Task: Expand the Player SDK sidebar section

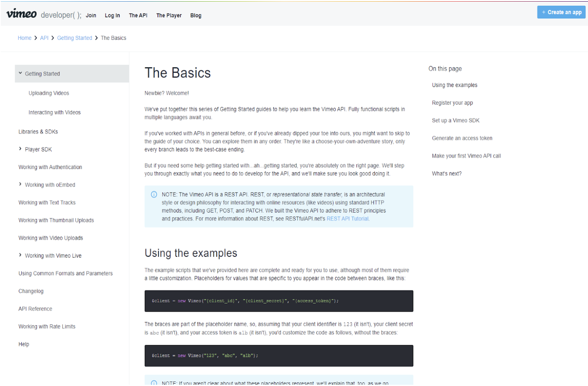Action: (x=20, y=149)
